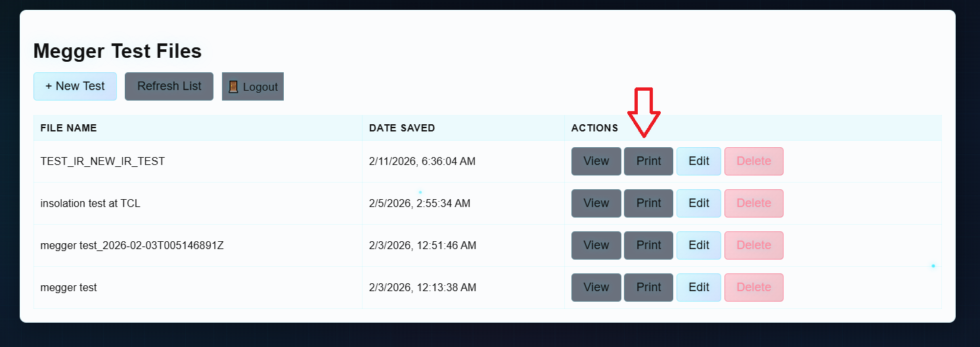Screen dimensions: 980x347
Task: Print the megger test_2026-02-03T005146891Z file
Action: coord(648,245)
